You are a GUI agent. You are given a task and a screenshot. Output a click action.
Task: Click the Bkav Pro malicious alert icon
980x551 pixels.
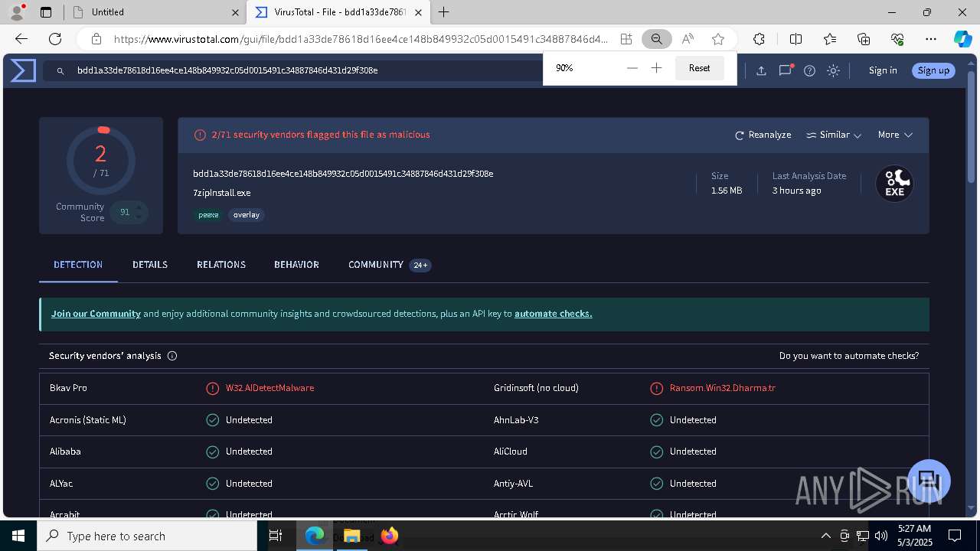[213, 388]
